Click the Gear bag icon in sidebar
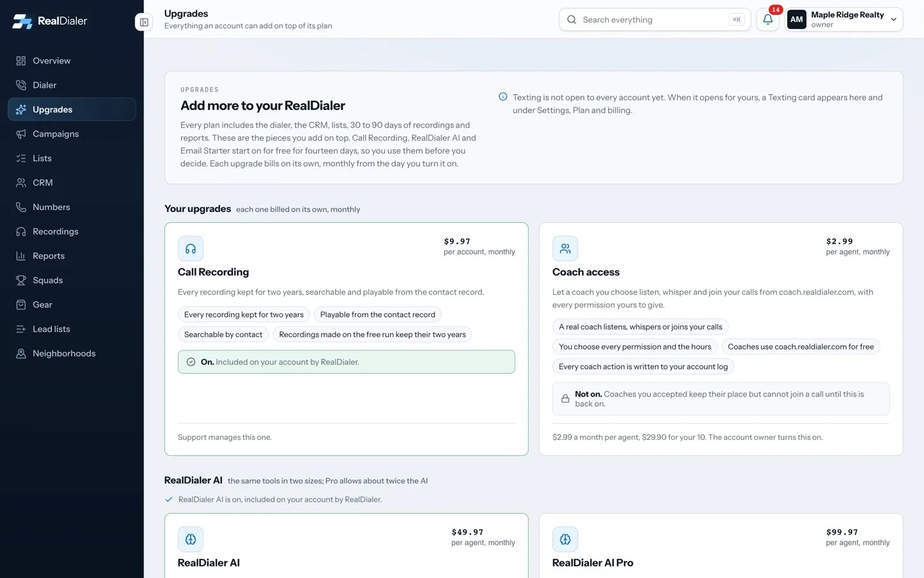 click(x=21, y=305)
